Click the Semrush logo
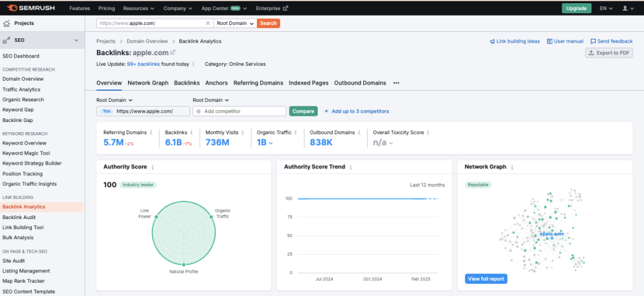 (x=32, y=8)
